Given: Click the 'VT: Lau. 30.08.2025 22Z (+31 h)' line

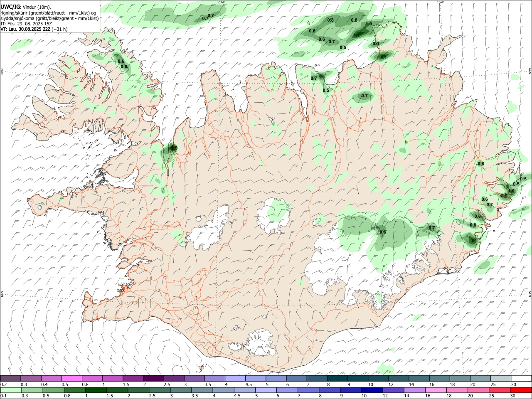Looking at the screenshot, I should click(34, 29).
